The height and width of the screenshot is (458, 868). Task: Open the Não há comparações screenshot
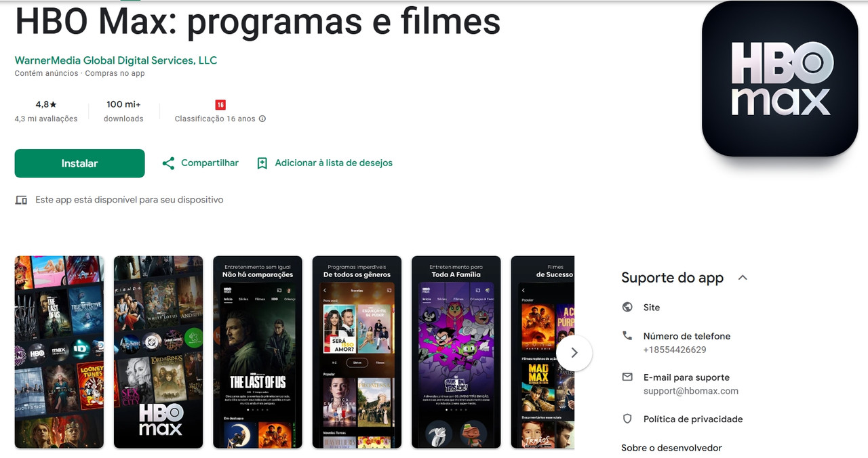pos(258,352)
